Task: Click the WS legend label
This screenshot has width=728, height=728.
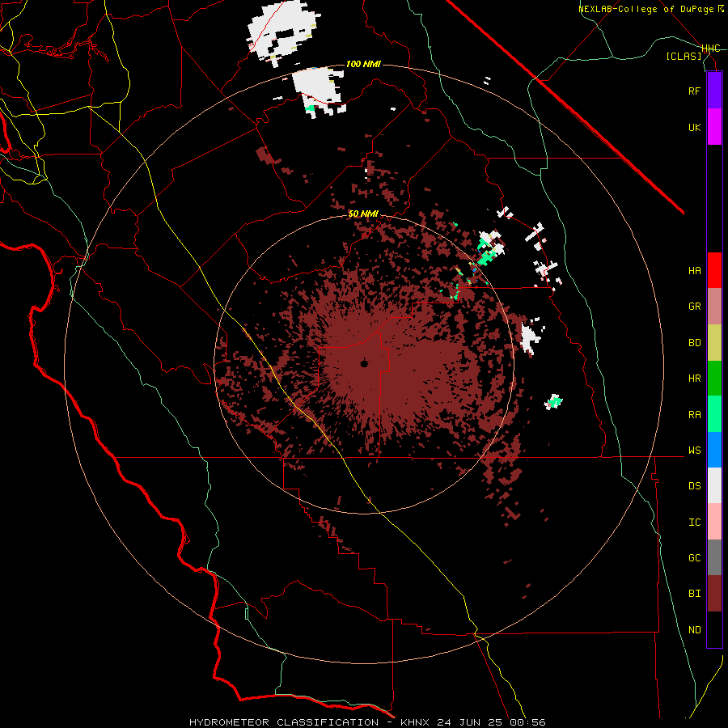Action: click(x=694, y=450)
